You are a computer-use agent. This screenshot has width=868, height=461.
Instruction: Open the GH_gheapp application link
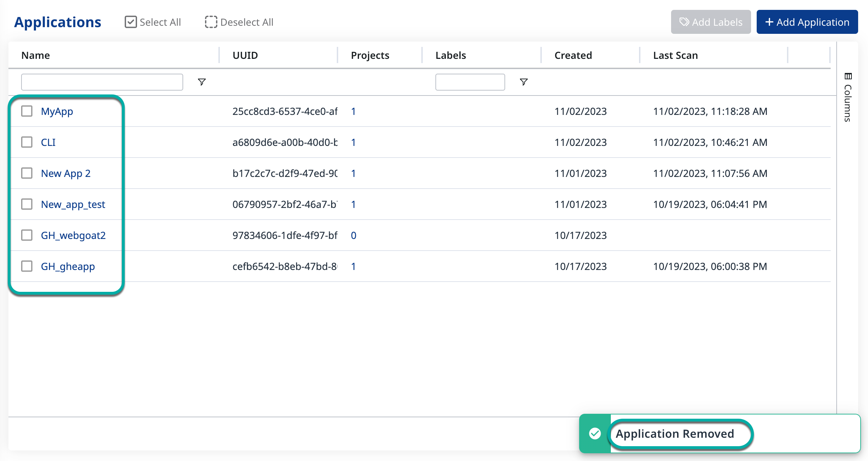click(68, 266)
